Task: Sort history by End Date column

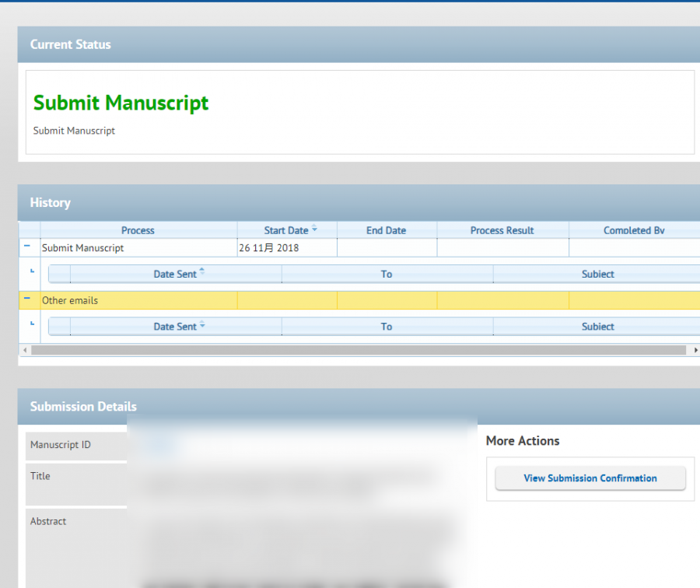Action: point(386,230)
